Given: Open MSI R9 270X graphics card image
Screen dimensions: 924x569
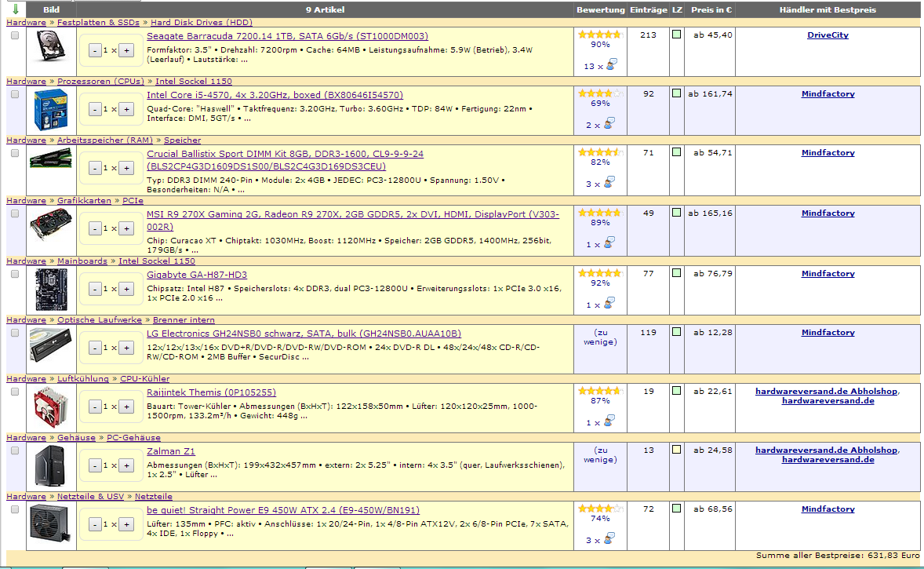Looking at the screenshot, I should click(51, 224).
